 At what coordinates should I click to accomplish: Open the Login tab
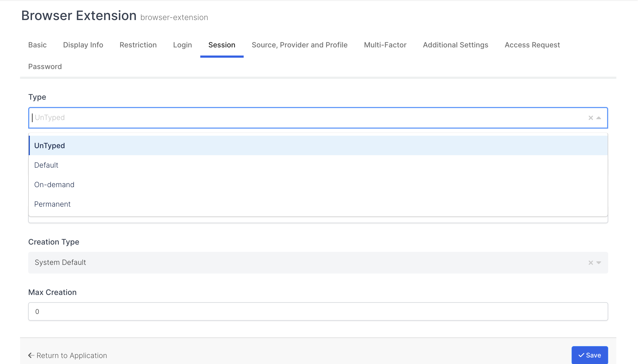click(x=182, y=45)
